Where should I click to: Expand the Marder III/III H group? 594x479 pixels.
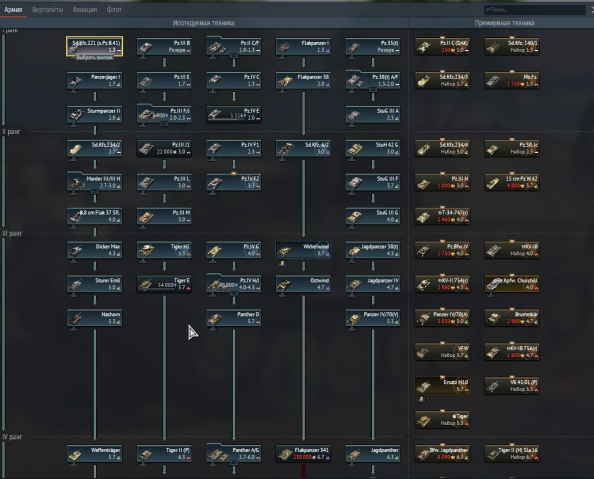[95, 192]
